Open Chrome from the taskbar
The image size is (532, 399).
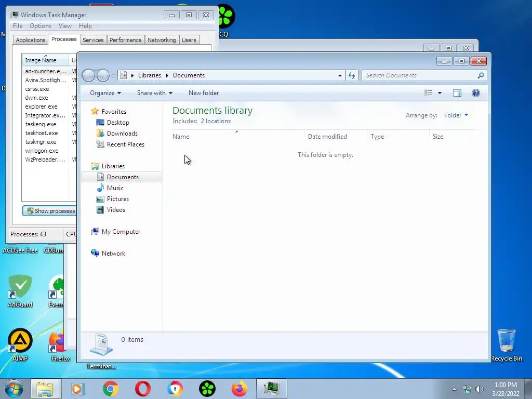tap(111, 389)
